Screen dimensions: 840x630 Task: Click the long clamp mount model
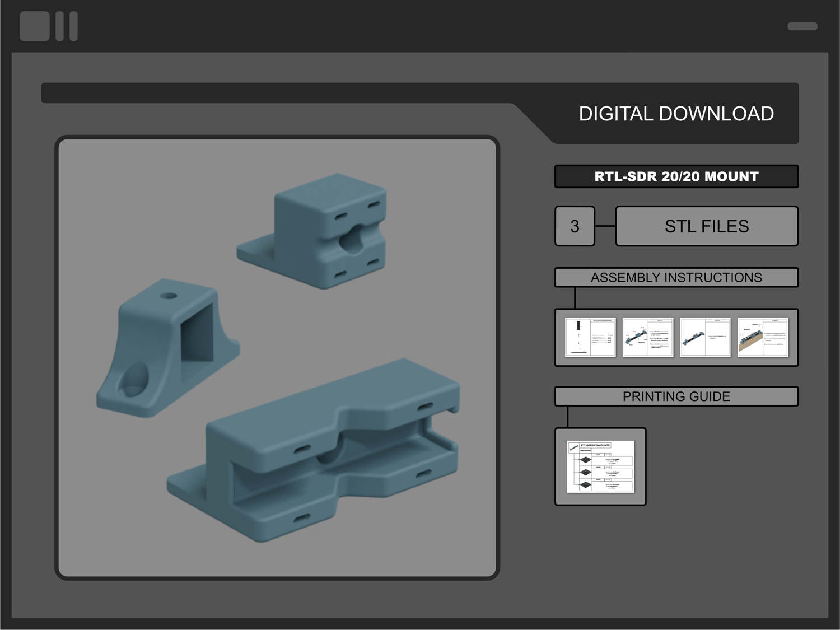click(x=314, y=451)
